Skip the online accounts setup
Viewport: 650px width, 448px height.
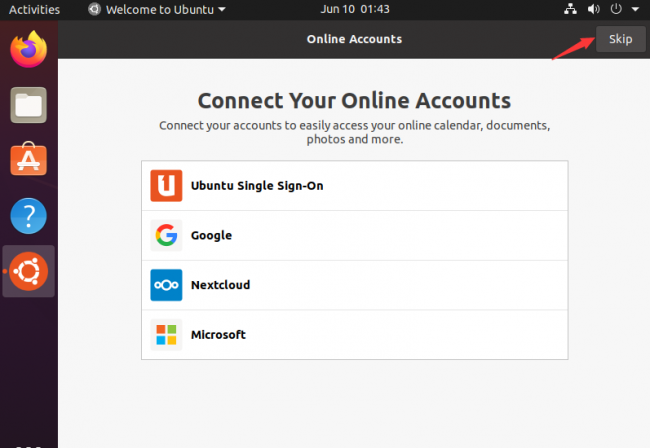point(621,39)
